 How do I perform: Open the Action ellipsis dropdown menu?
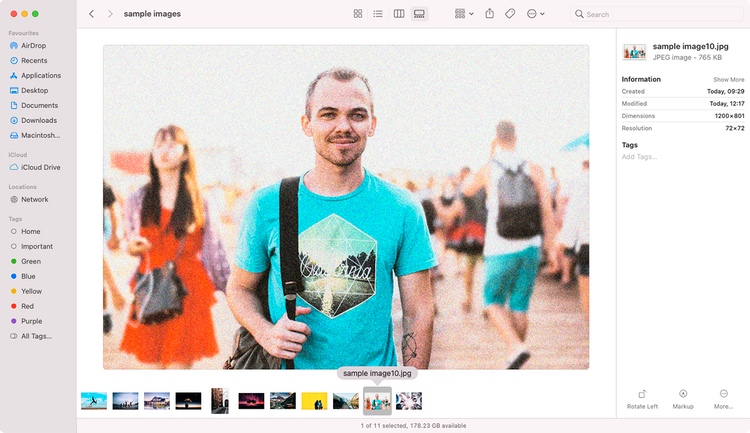(x=535, y=14)
